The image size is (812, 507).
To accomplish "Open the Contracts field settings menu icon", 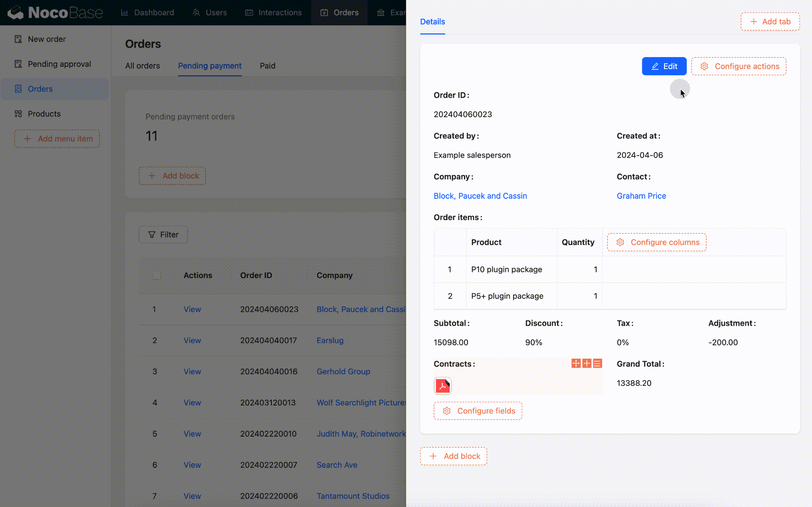I will pyautogui.click(x=598, y=364).
